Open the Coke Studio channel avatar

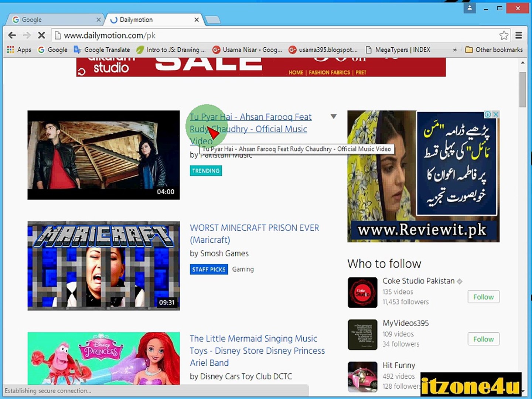(x=362, y=293)
